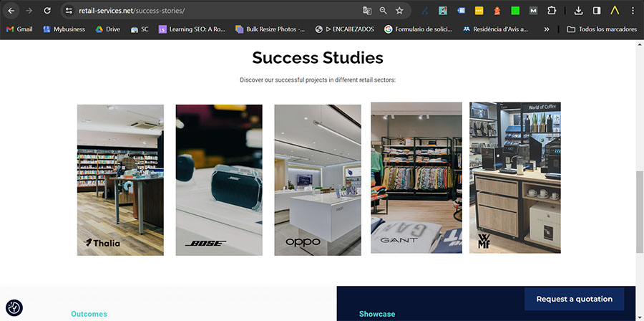
Task: Toggle the browser side panel icon
Action: point(596,11)
